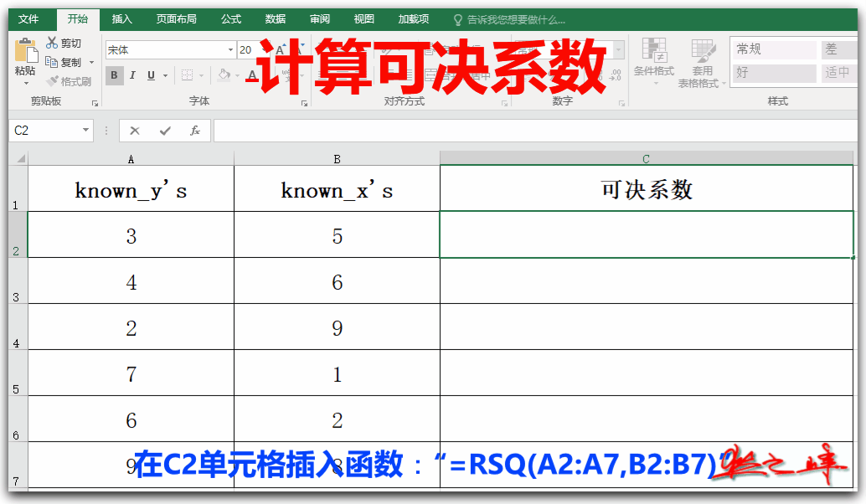Click cell C1 containing 可决系数

point(647,188)
